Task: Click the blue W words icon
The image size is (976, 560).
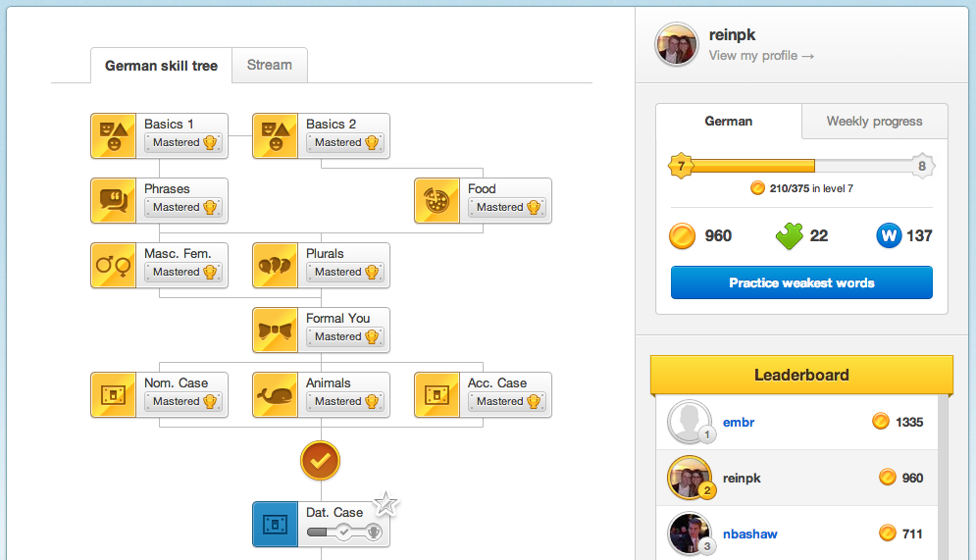Action: (889, 235)
